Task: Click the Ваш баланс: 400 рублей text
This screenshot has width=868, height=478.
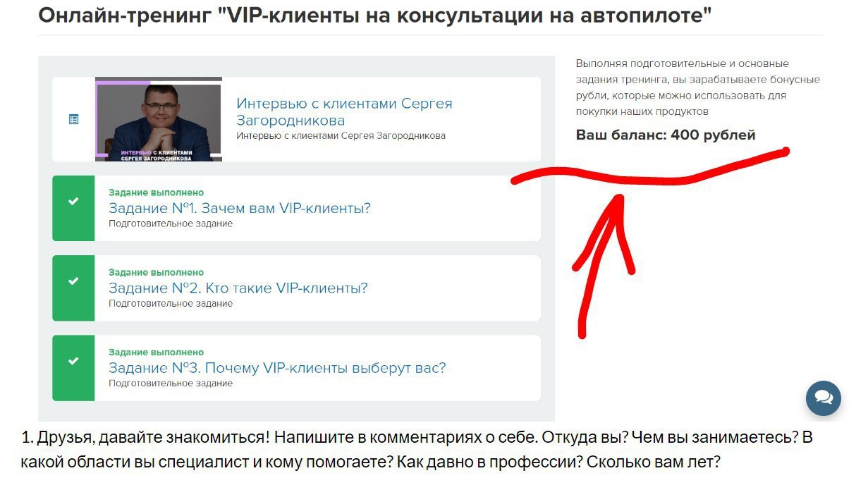Action: [666, 135]
